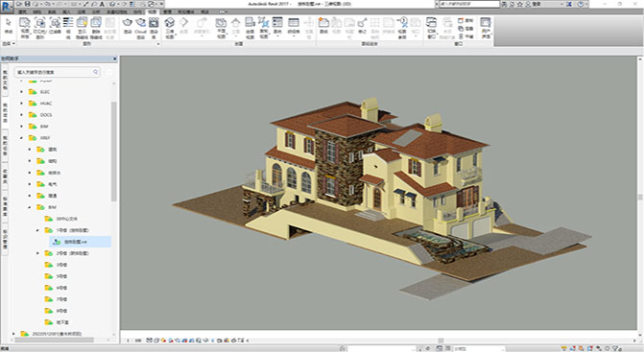Screen dimensions: 644x352
Task: Expand the HVAC folder in the tree
Action: coord(22,104)
